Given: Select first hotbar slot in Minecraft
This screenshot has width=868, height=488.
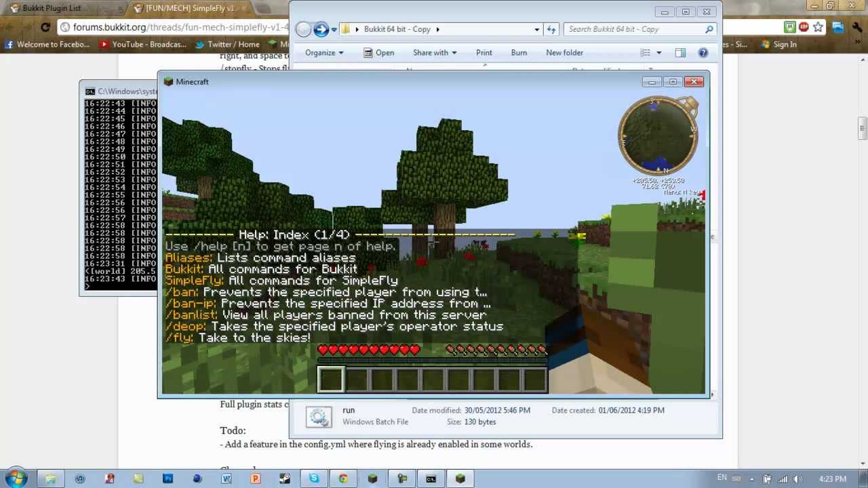Looking at the screenshot, I should [x=331, y=380].
